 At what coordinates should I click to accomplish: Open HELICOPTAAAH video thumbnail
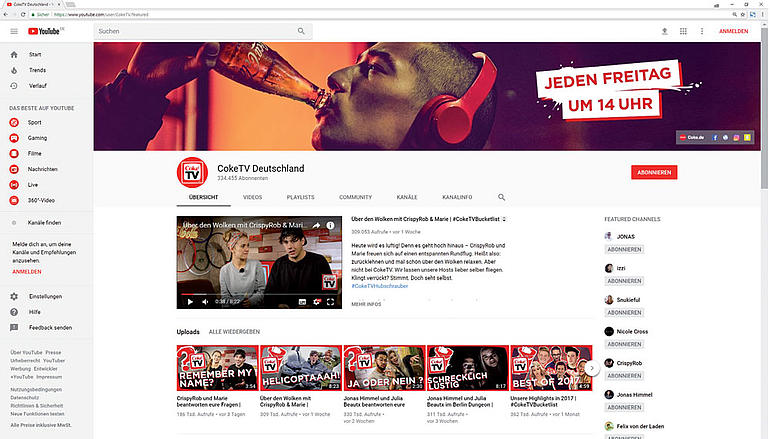[301, 368]
